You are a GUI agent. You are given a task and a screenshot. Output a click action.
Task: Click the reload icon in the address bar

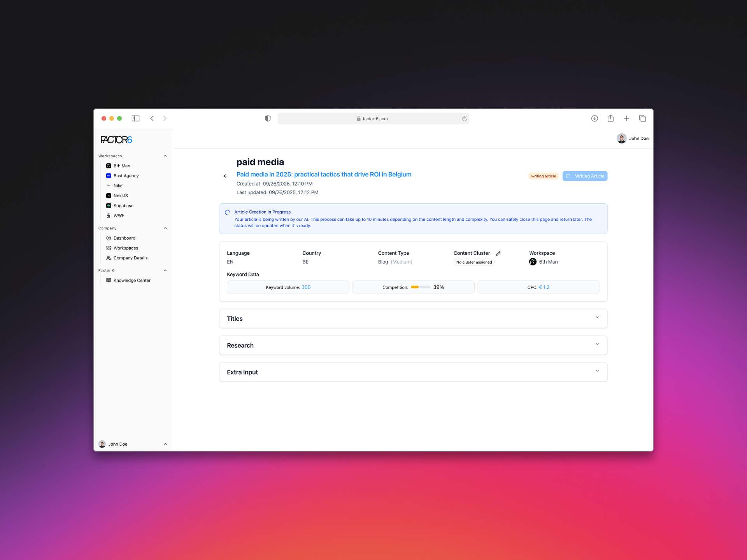(464, 119)
